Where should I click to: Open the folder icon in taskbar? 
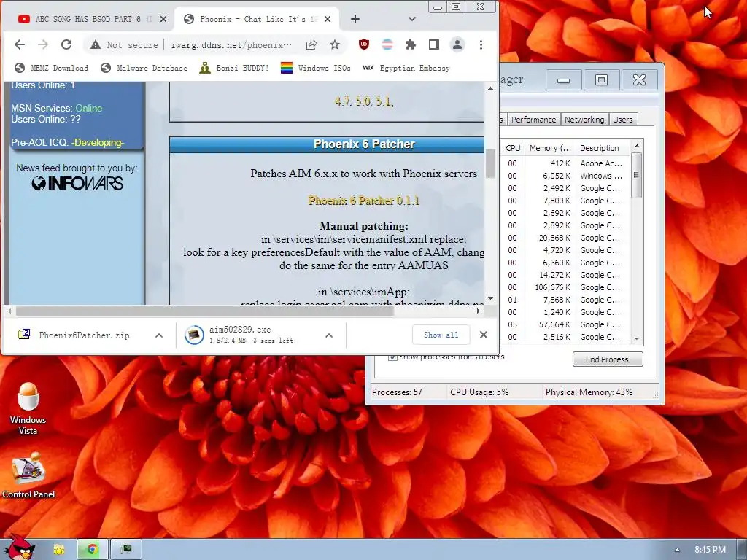[x=58, y=550]
